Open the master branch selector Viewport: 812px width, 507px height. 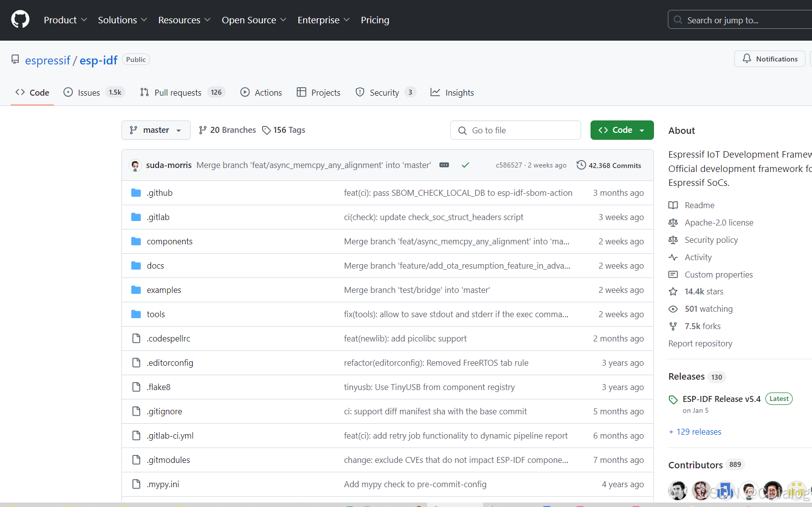156,130
